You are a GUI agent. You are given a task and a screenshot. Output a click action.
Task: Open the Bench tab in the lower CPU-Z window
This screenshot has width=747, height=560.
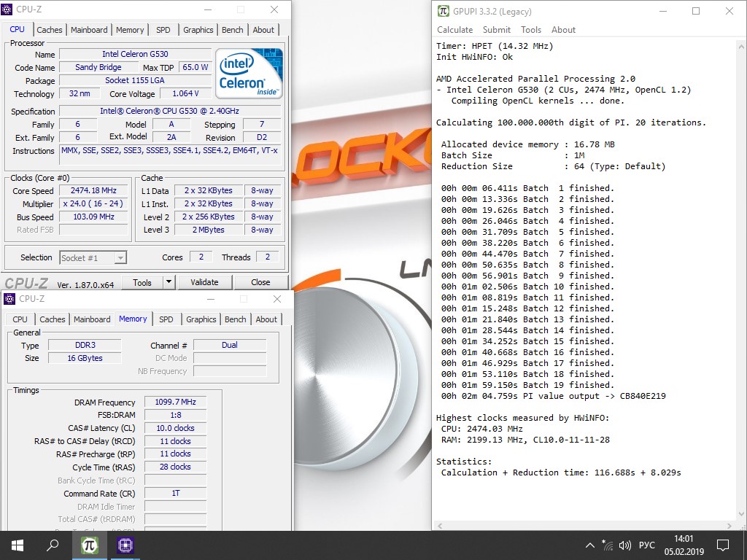pyautogui.click(x=236, y=319)
